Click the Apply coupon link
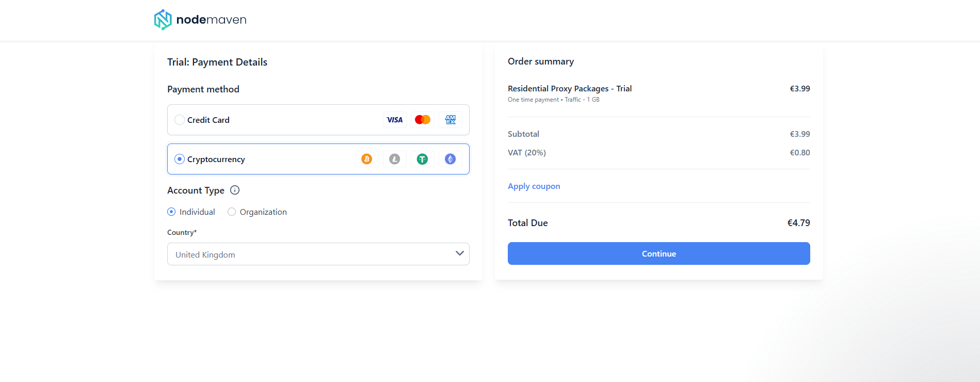The image size is (980, 382). 534,186
